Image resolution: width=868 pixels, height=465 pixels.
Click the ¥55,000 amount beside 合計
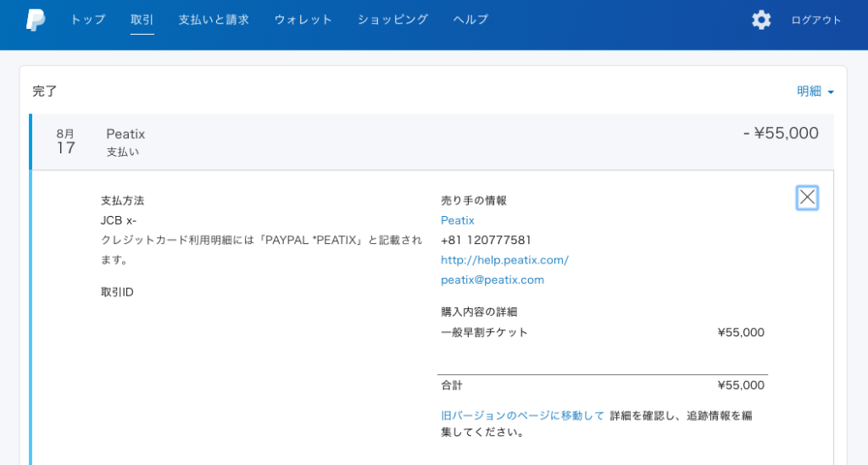click(x=741, y=385)
